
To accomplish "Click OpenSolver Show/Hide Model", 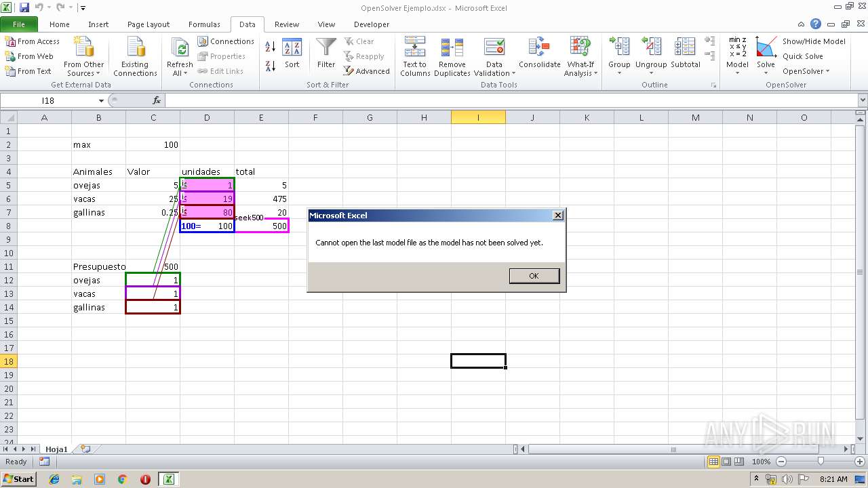I will tap(814, 41).
